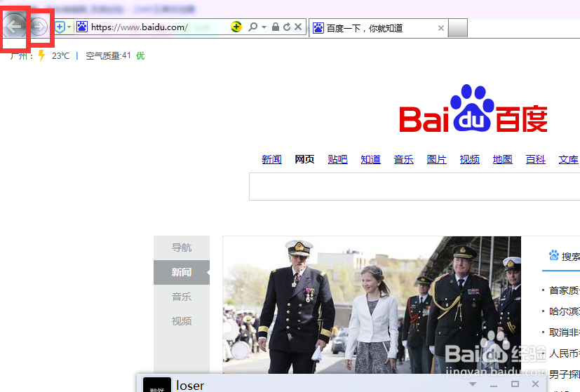Maximize the loser popup window

[515, 384]
